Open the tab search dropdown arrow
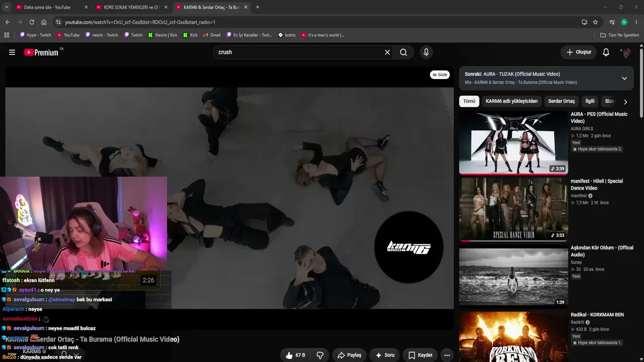This screenshot has width=644, height=362. 7,7
